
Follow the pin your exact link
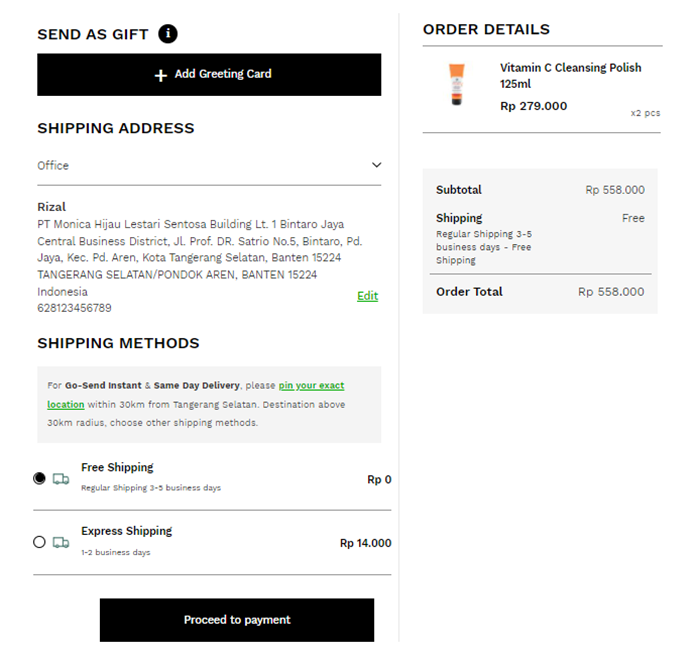(311, 385)
